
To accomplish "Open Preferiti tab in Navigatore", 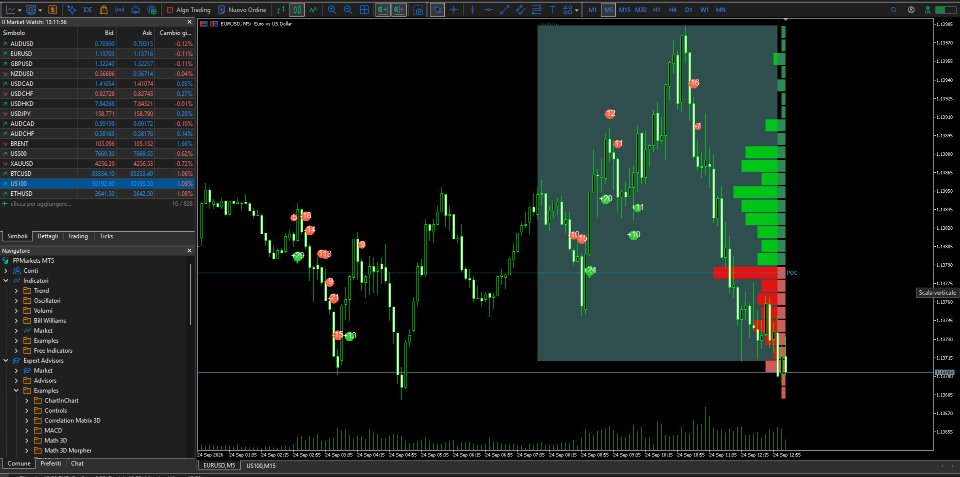I will [50, 464].
